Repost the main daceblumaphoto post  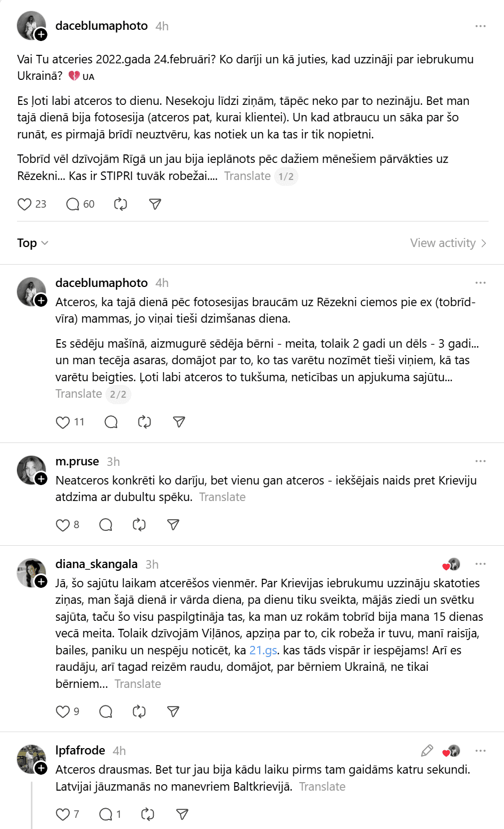click(x=121, y=204)
